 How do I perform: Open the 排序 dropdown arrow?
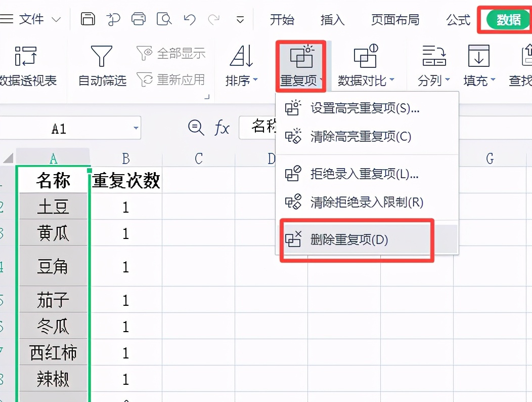point(255,80)
